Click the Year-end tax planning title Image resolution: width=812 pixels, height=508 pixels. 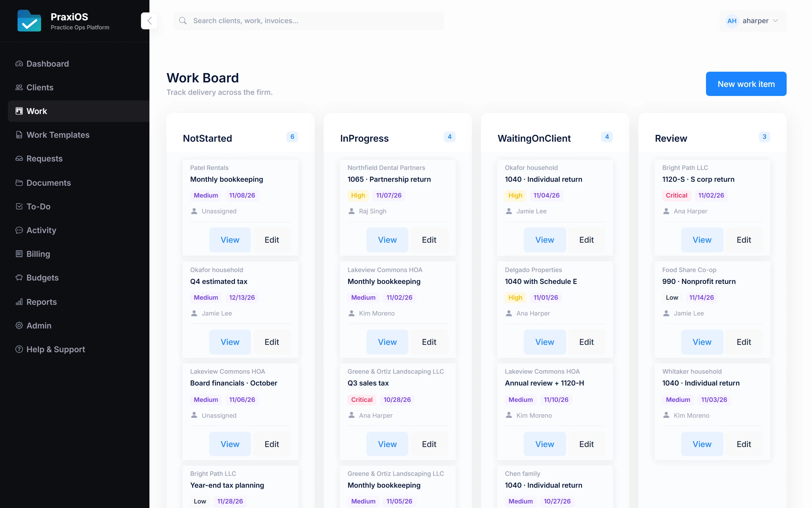[x=227, y=485]
